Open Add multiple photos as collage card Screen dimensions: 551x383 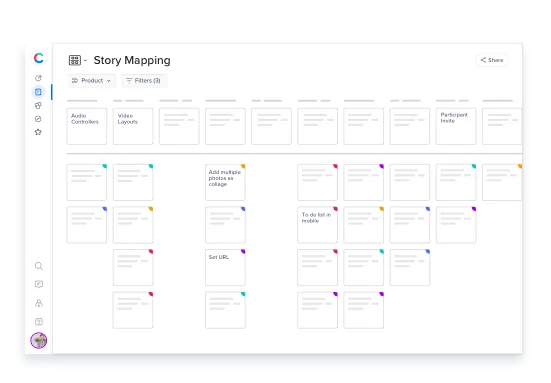[225, 182]
